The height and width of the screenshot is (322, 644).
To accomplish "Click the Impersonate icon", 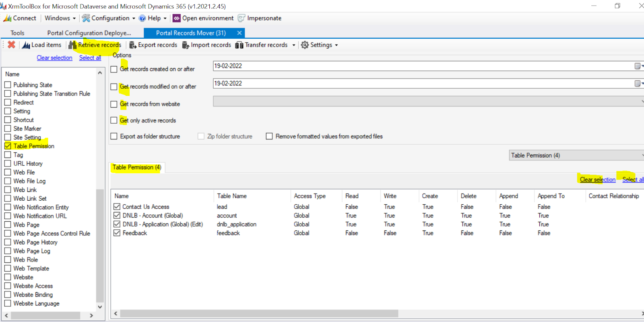I will tap(242, 18).
